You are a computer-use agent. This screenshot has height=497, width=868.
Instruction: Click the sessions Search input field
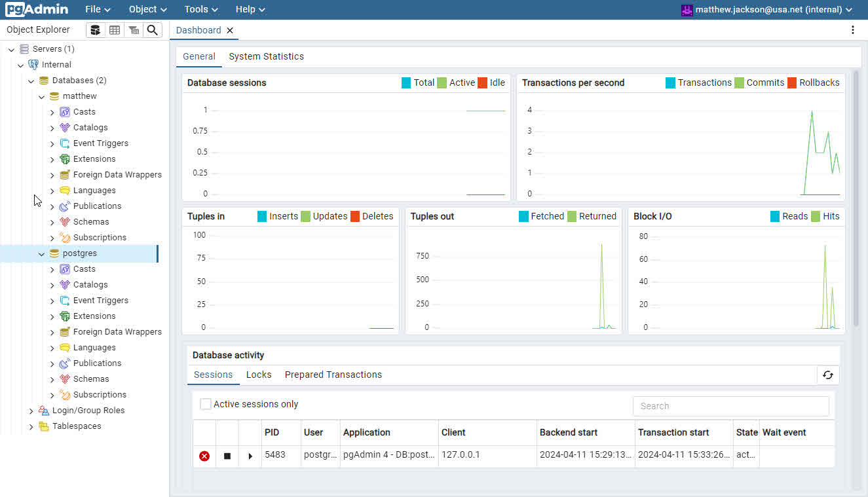point(730,406)
